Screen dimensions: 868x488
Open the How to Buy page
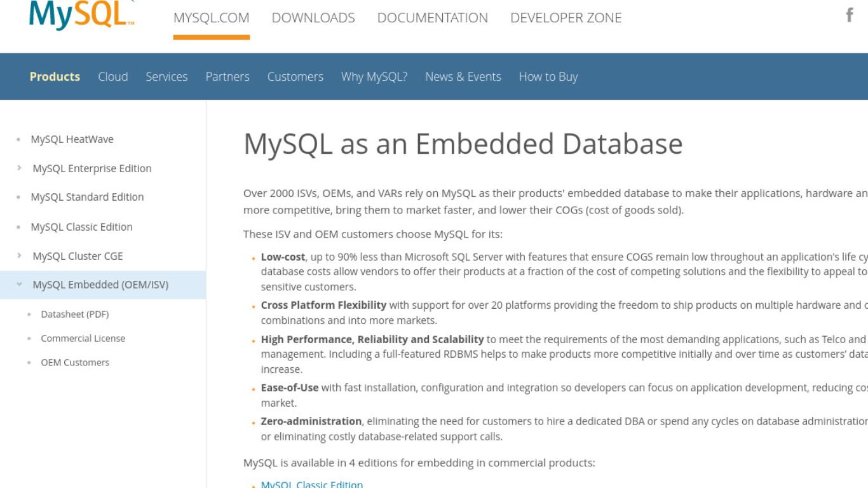click(x=548, y=76)
